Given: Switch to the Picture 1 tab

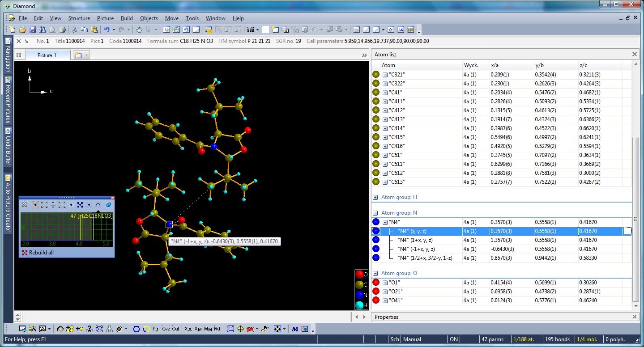Looking at the screenshot, I should 47,55.
